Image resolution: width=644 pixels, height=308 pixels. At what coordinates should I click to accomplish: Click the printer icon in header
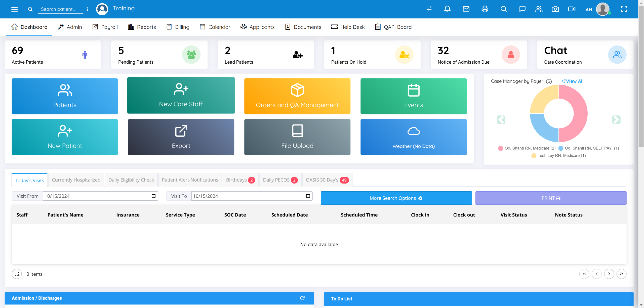(x=485, y=9)
